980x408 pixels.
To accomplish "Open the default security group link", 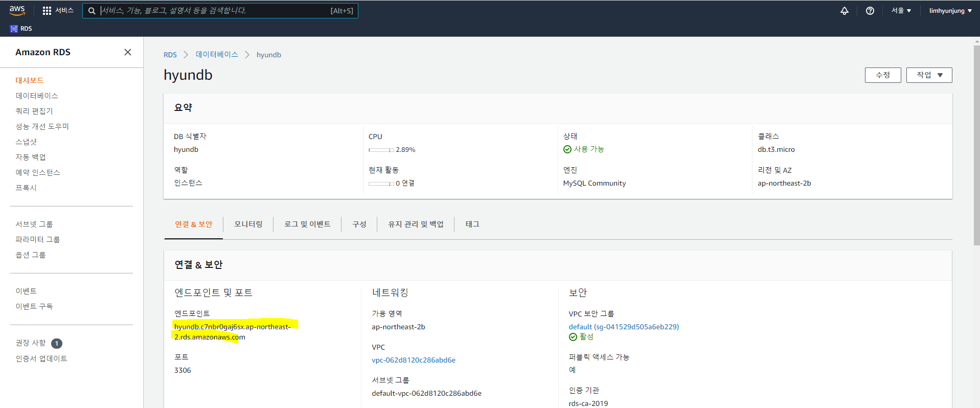I will point(624,327).
